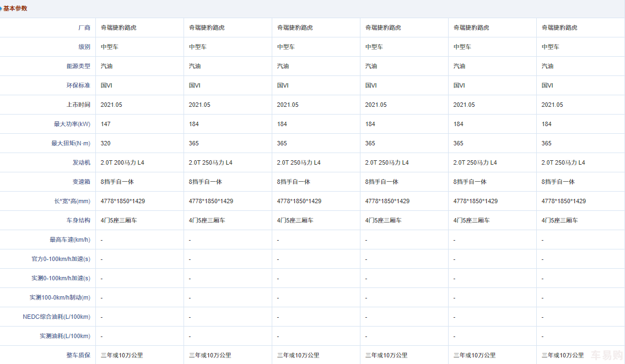Click the 长*宽*高(mm) row label
This screenshot has width=625, height=364.
72,201
